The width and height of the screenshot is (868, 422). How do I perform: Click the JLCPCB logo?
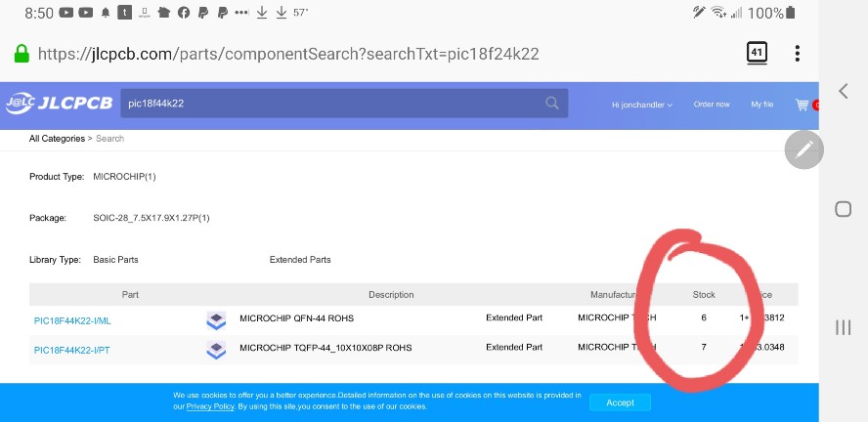[x=60, y=104]
